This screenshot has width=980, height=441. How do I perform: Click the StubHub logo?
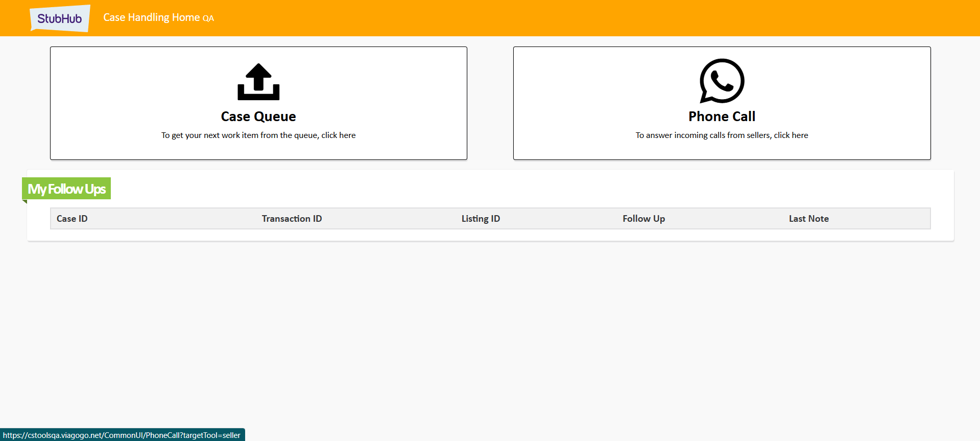(60, 18)
